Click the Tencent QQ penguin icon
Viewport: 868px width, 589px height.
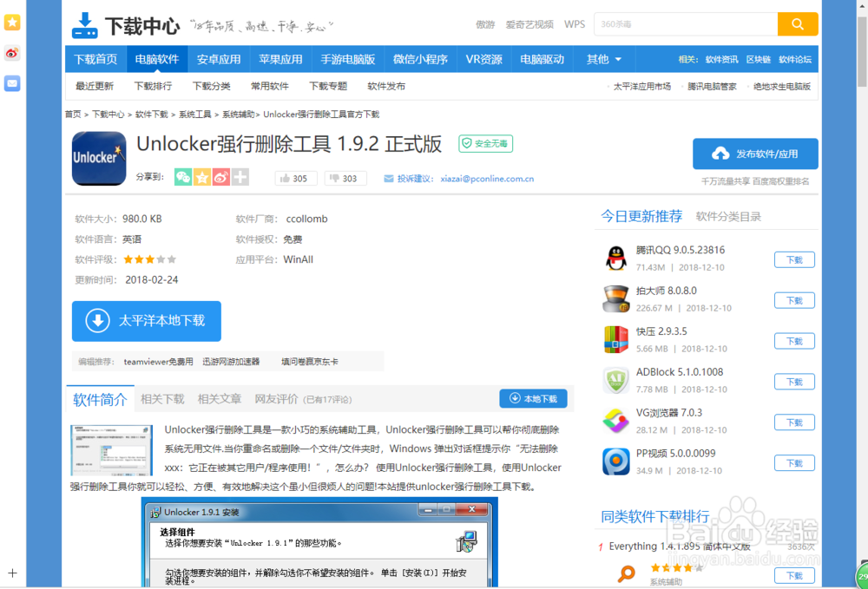[x=616, y=258]
